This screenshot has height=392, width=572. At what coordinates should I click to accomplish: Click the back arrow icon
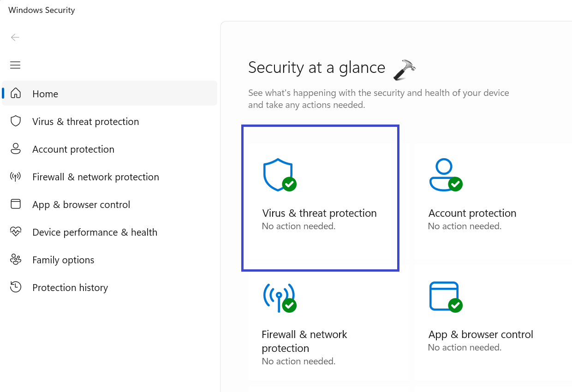coord(15,37)
